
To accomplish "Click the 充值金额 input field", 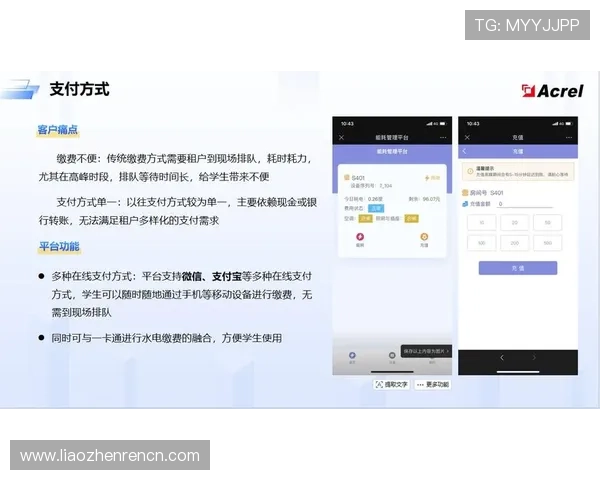I will pos(525,204).
